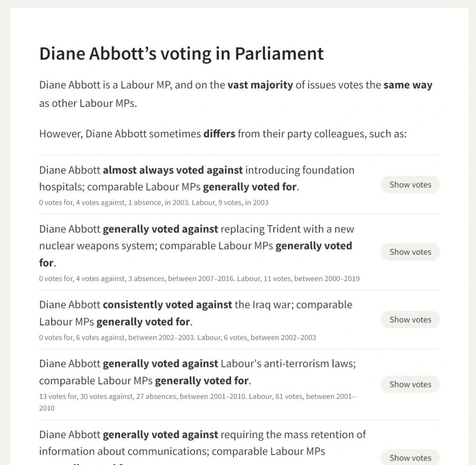Click the "13 votes for, 30 votes against" summary
This screenshot has height=465, width=476.
pyautogui.click(x=197, y=397)
